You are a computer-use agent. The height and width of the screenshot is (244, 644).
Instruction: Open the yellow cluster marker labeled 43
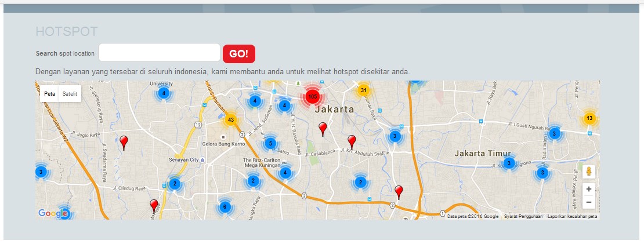pyautogui.click(x=231, y=120)
